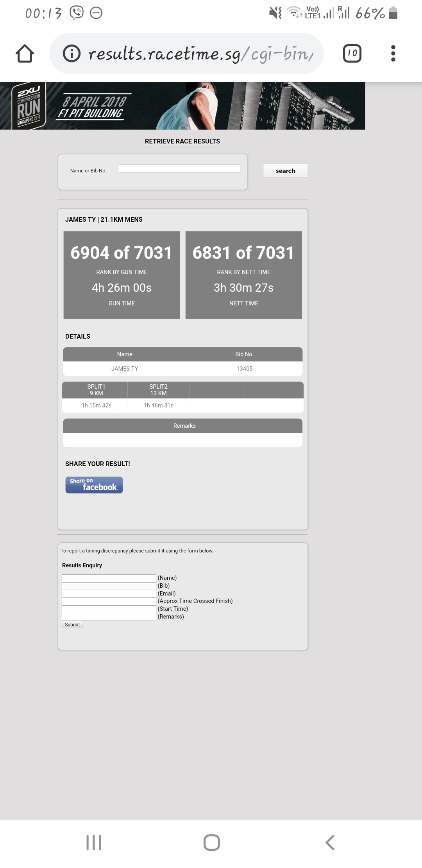422x868 pixels.
Task: Focus the enquiry Bib input field
Action: point(109,586)
